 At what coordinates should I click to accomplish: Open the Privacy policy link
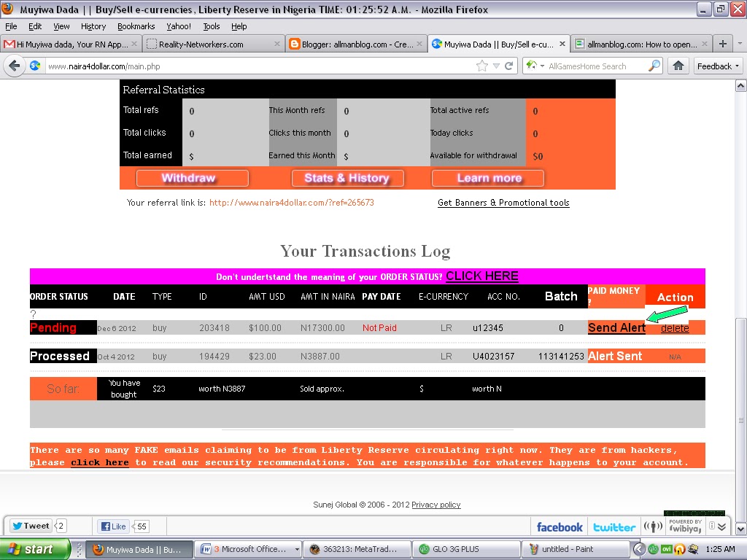coord(436,505)
